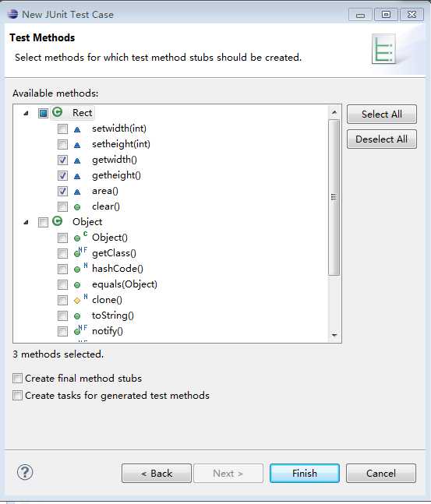Uncheck the getheight() checkbox
431x504 pixels.
coord(62,175)
